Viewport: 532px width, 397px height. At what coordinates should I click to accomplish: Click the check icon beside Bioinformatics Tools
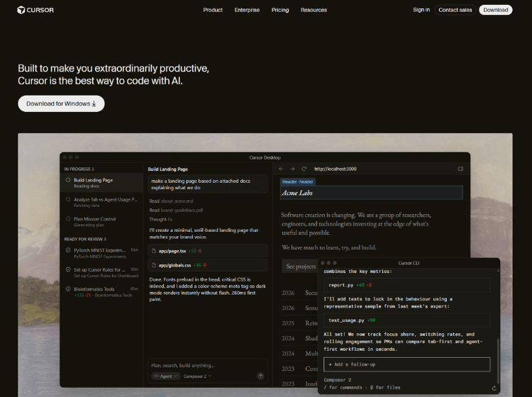[x=68, y=289]
